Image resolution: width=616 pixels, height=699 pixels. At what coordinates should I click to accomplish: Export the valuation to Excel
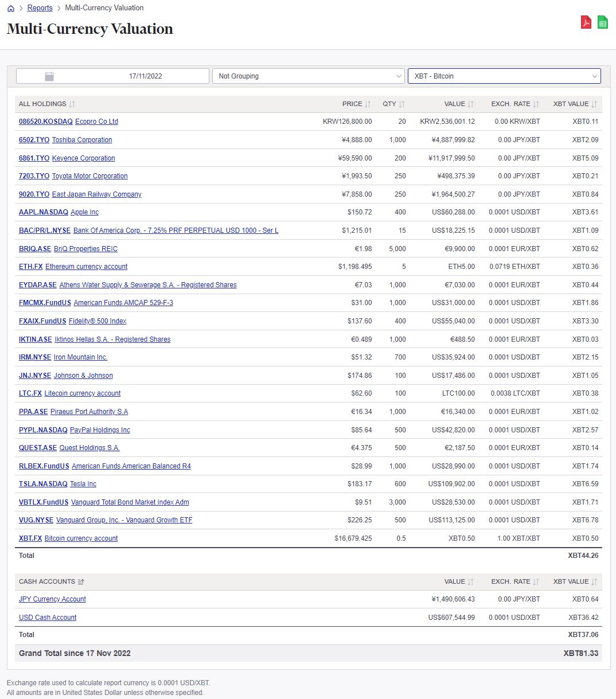(x=602, y=22)
